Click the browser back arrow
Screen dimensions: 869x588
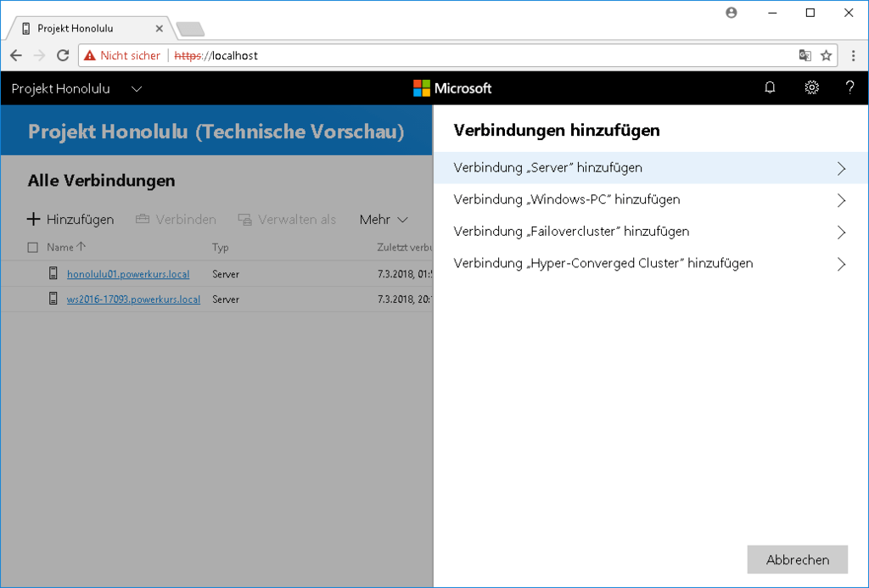coord(16,55)
